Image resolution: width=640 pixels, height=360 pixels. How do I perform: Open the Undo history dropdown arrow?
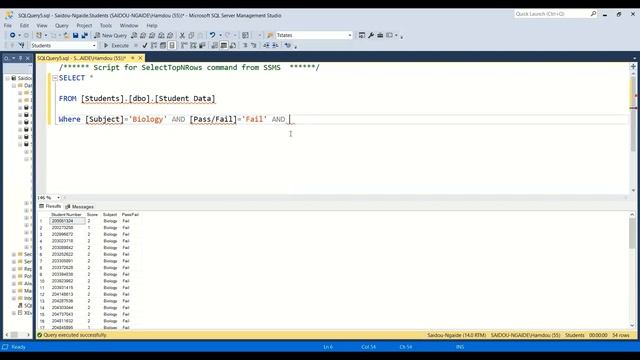pos(220,36)
